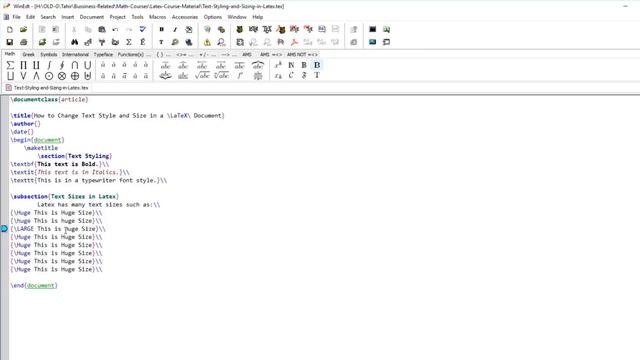Click the Bold B toolbar button
This screenshot has width=640, height=360.
coord(161,29)
